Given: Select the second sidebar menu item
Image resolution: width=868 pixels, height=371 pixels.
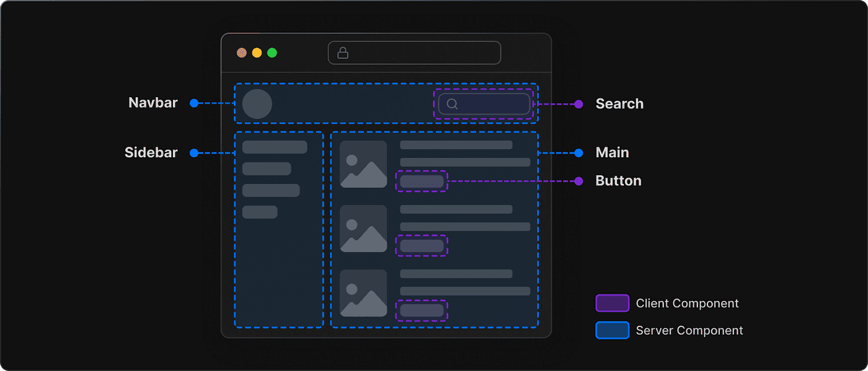Looking at the screenshot, I should coord(267,168).
